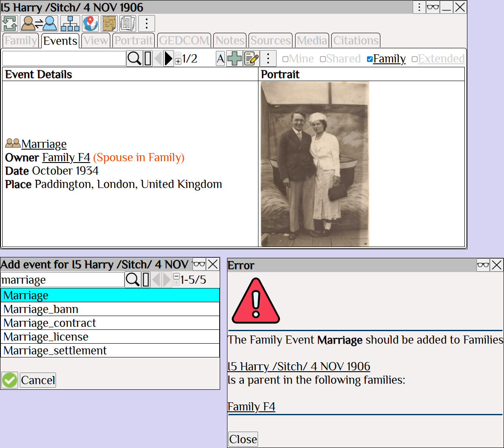Screen dimensions: 504x448
Task: Click the marriage portrait photo
Action: (x=314, y=164)
